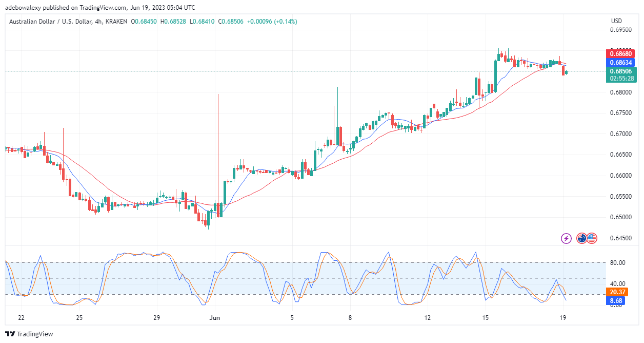This screenshot has width=644, height=343.
Task: Click the 0.66000 price axis label
Action: coord(620,176)
